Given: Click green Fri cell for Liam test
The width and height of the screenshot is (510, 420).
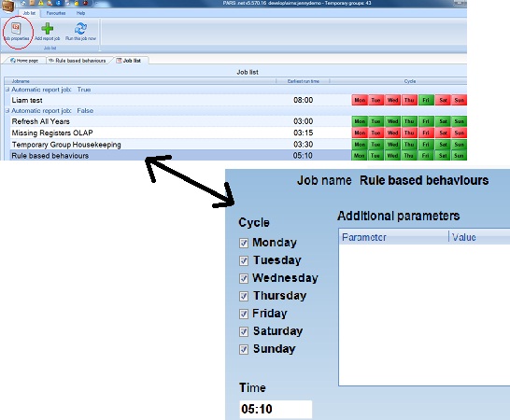Looking at the screenshot, I should [x=426, y=100].
